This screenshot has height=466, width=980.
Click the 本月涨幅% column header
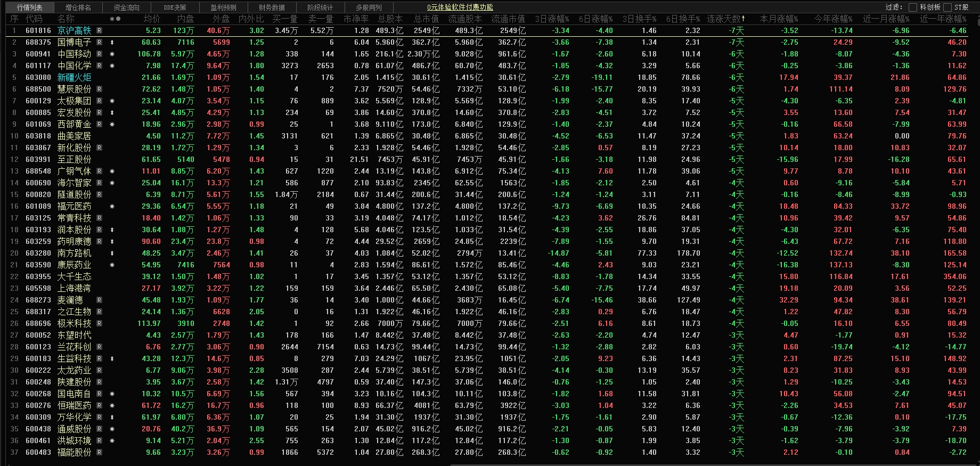779,19
